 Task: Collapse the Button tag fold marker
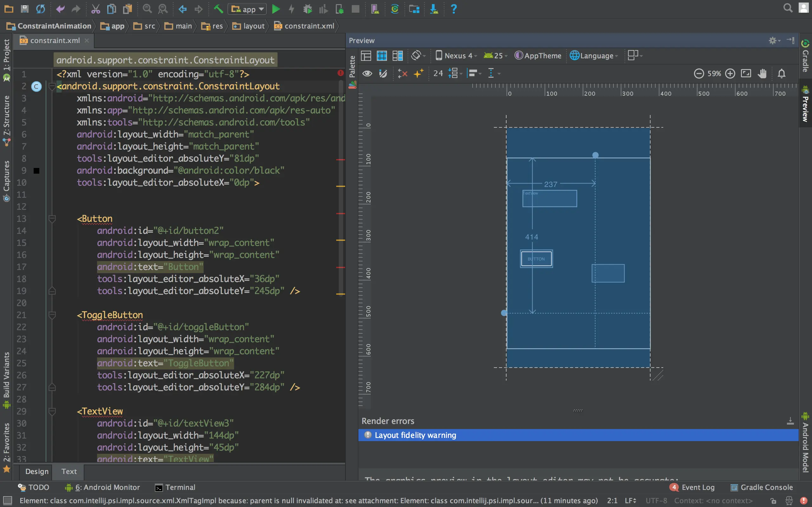click(x=52, y=219)
